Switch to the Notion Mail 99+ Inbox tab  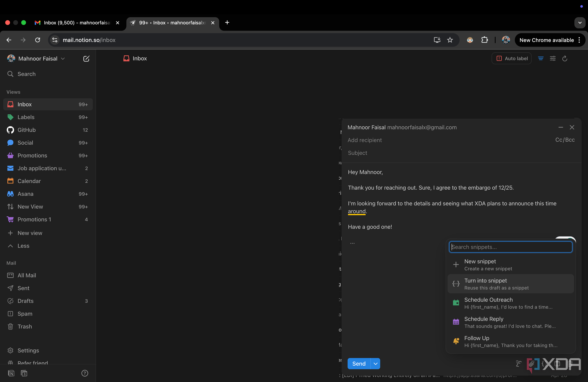pyautogui.click(x=173, y=23)
